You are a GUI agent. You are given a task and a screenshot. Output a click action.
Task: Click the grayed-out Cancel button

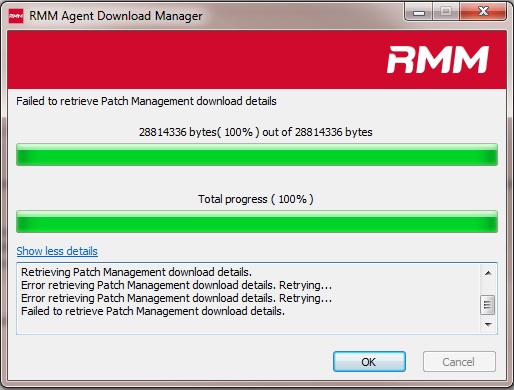tap(459, 362)
